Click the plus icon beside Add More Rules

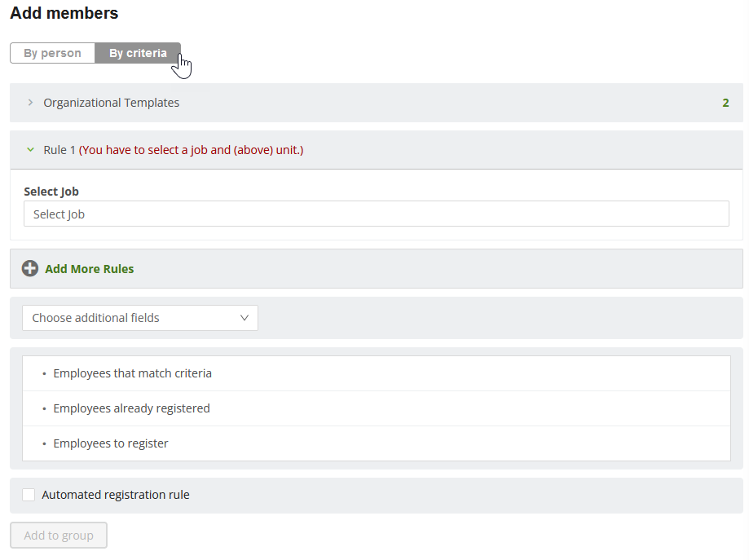(x=29, y=268)
